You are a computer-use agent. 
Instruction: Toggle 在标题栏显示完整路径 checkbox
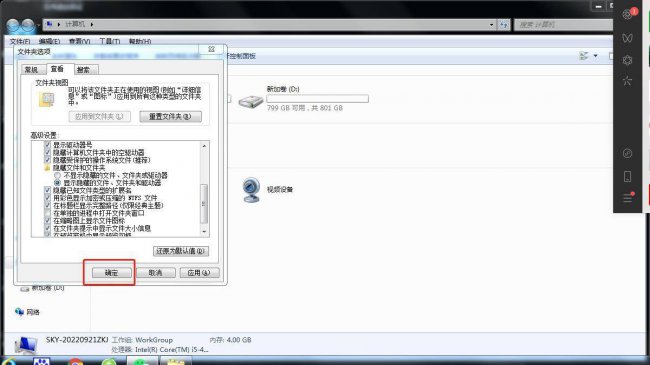coord(47,205)
